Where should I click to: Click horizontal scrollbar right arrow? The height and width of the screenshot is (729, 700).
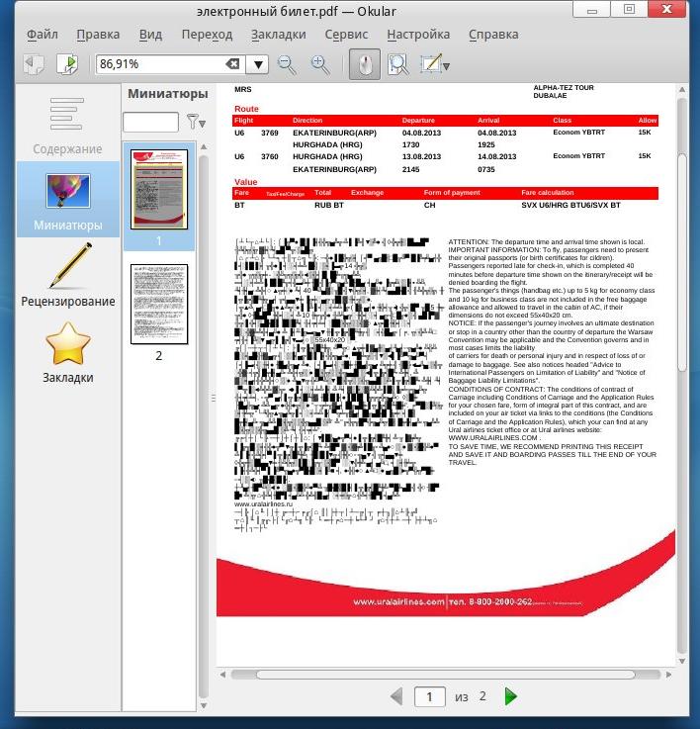click(669, 675)
